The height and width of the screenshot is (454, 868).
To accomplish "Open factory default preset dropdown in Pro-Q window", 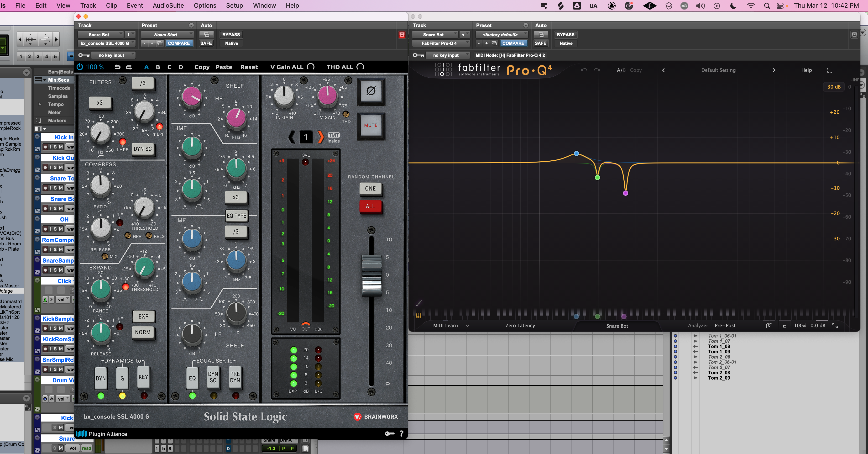I will pyautogui.click(x=502, y=35).
